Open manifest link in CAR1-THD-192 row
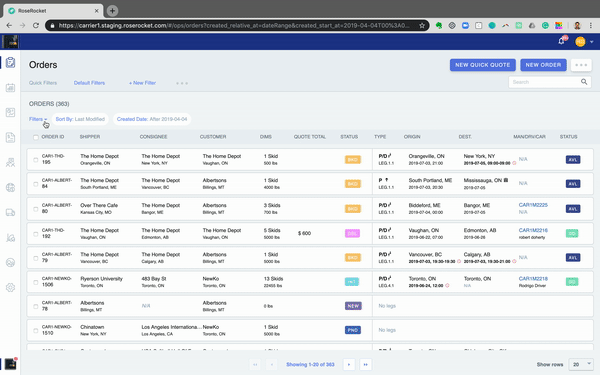 tap(533, 230)
